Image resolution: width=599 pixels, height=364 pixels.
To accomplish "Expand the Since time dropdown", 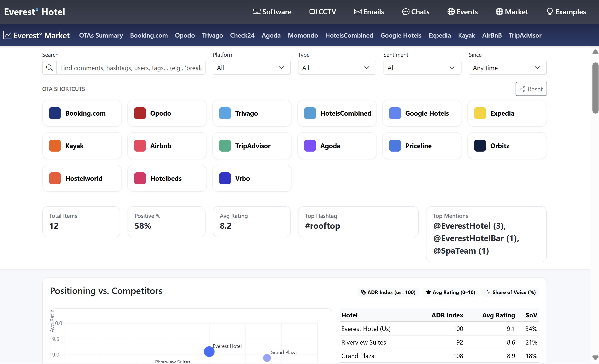I will pyautogui.click(x=507, y=68).
